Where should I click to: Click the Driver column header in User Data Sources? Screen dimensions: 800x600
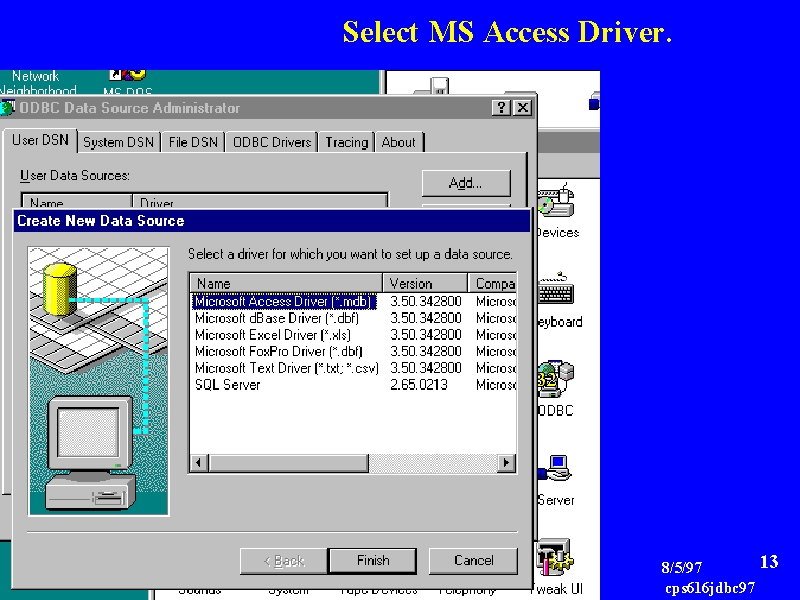click(260, 203)
